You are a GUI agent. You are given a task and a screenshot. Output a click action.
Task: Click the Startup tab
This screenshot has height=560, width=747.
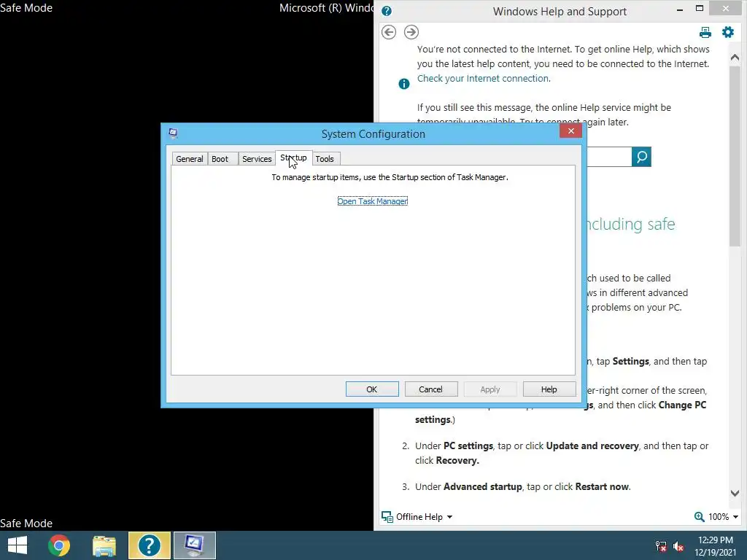(293, 158)
